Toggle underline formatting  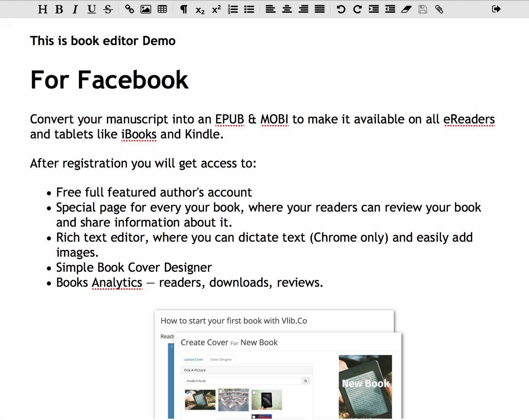92,9
